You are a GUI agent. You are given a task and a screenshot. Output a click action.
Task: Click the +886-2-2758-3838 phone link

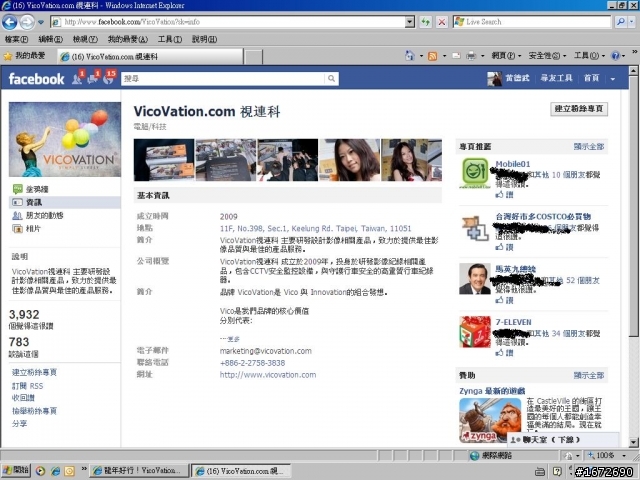(252, 362)
